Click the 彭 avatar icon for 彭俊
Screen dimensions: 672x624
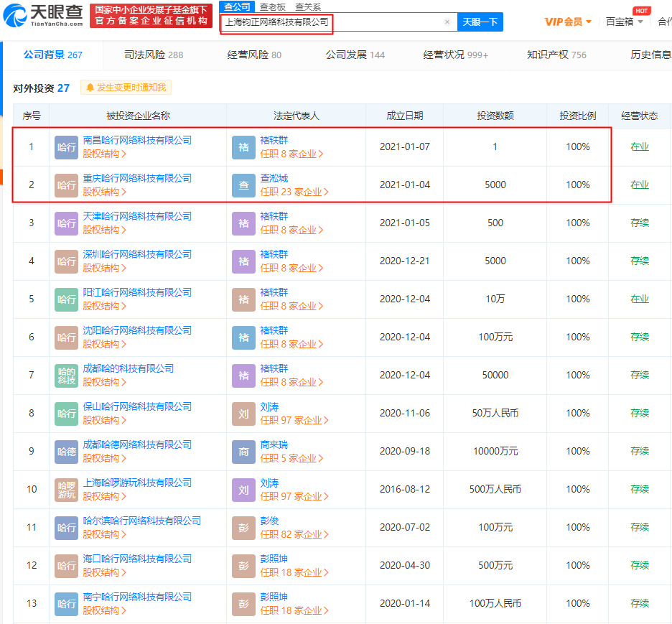pos(244,528)
